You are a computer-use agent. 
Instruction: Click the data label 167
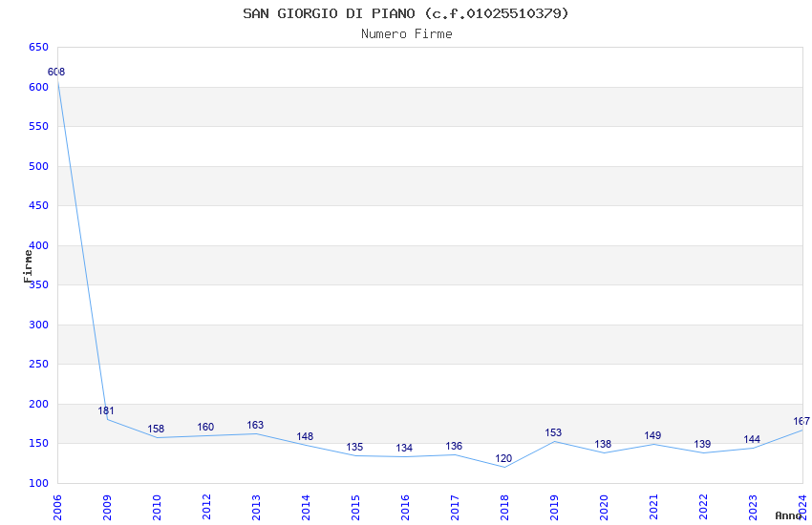801,421
